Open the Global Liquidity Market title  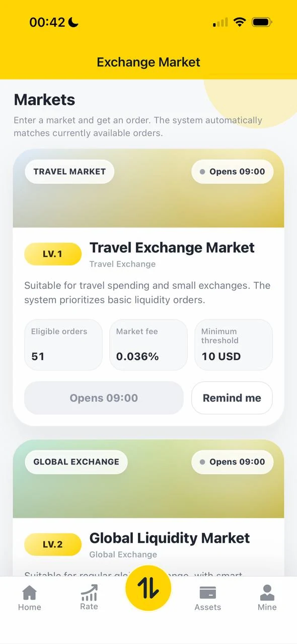click(x=170, y=538)
